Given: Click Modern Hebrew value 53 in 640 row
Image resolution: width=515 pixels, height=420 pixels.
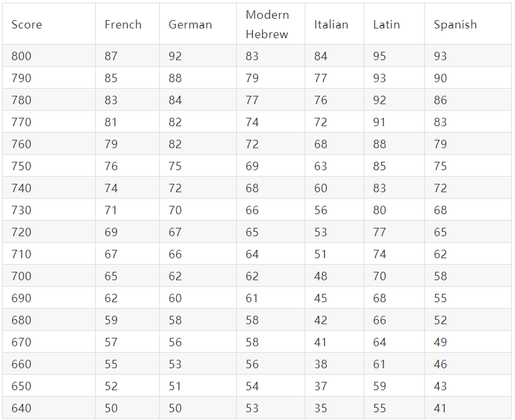Looking at the screenshot, I should pos(252,408).
